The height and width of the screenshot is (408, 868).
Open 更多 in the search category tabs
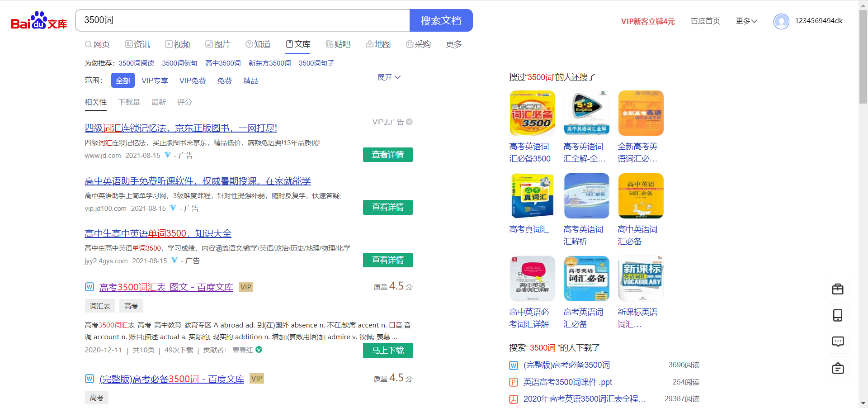pyautogui.click(x=454, y=44)
